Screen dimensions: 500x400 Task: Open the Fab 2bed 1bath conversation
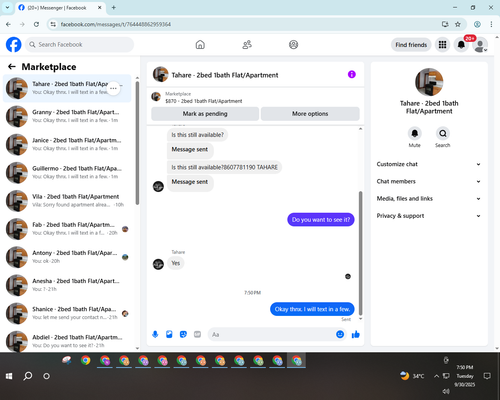(67, 229)
